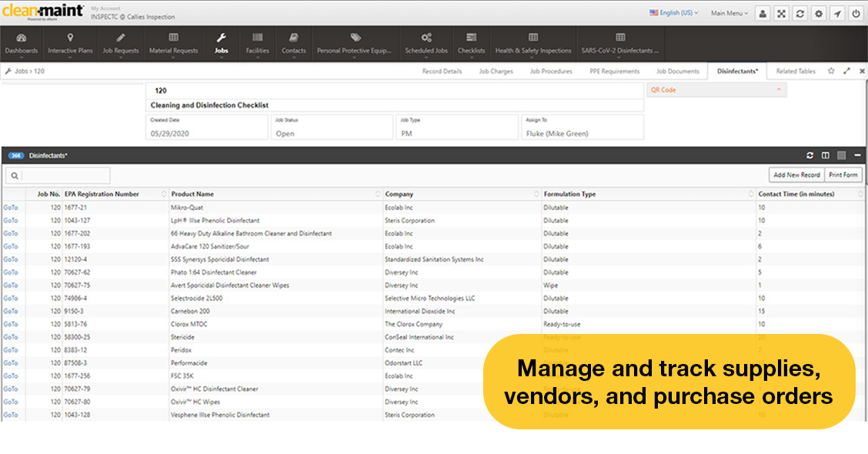
Task: Collapse the Disinfectants panel with minus icon
Action: point(857,155)
